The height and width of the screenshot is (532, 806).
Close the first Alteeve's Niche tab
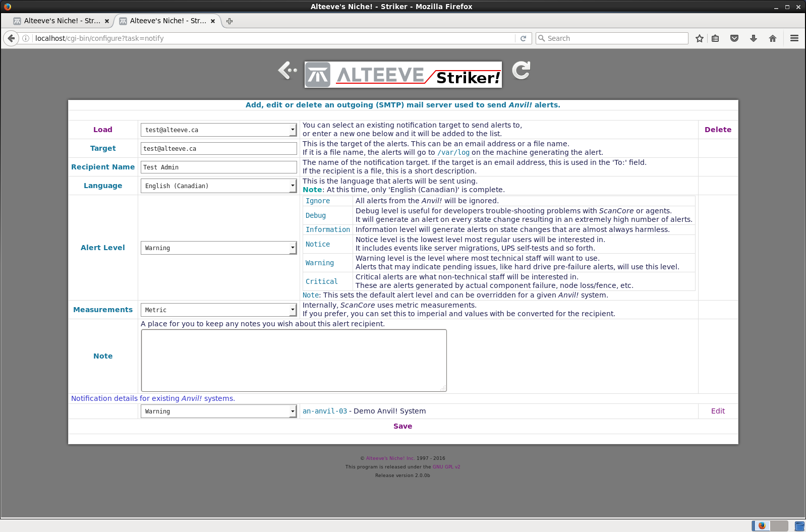107,21
